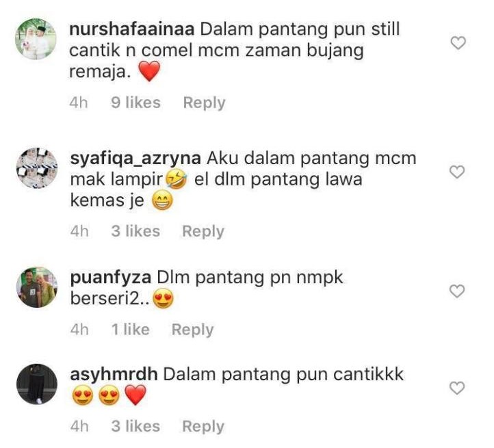Reply to nurshafaainaa's comment
494x448 pixels.
tap(204, 103)
